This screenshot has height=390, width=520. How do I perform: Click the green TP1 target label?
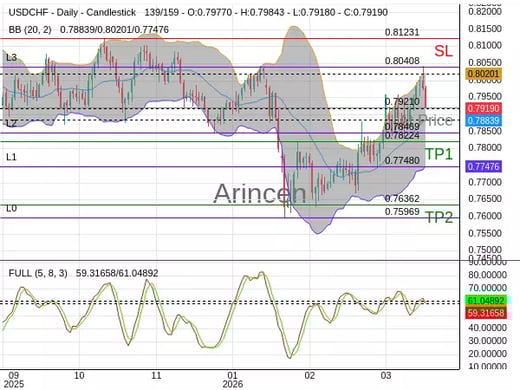click(x=439, y=154)
